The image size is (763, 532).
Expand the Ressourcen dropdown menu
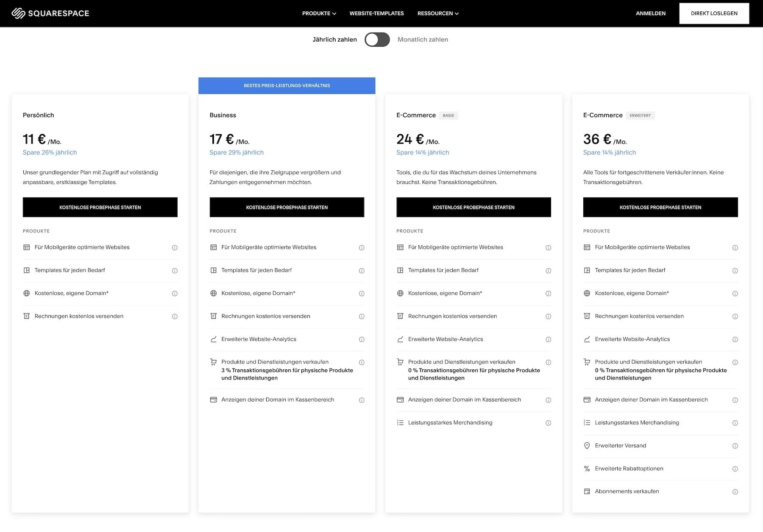438,13
